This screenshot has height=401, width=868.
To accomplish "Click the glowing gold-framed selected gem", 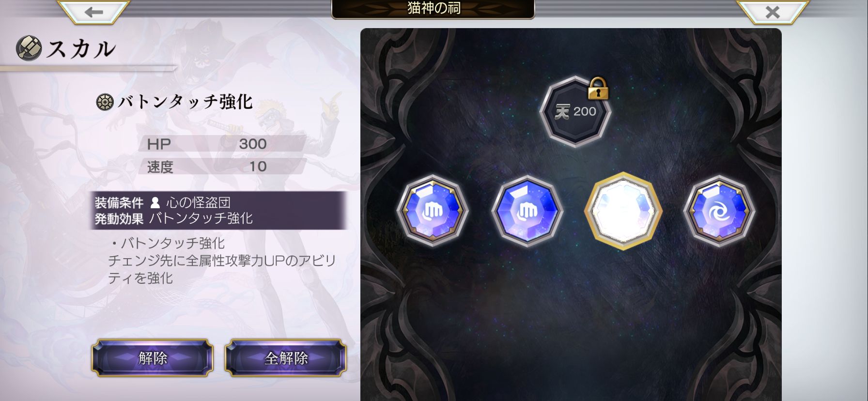I will [623, 211].
